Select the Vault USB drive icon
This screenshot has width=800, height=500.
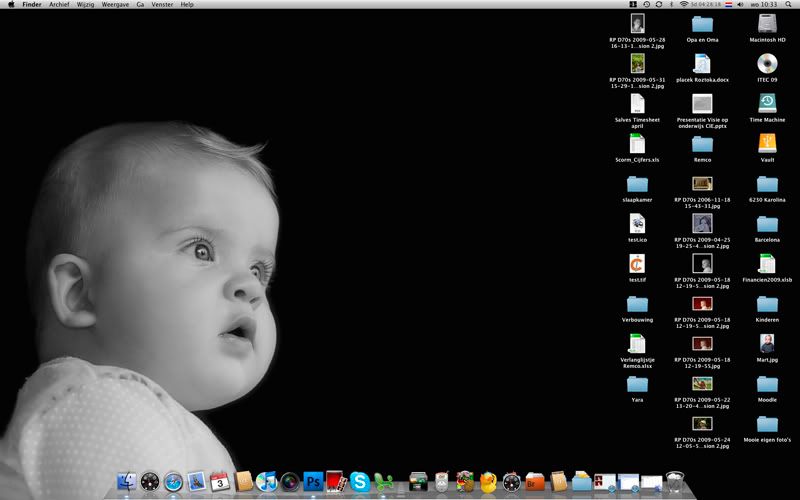767,143
